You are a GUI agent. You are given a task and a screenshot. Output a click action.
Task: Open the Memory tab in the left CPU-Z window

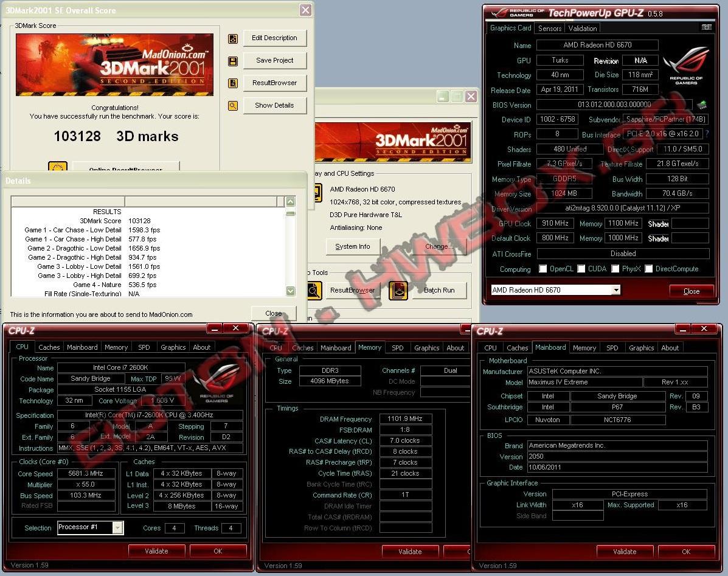click(116, 347)
